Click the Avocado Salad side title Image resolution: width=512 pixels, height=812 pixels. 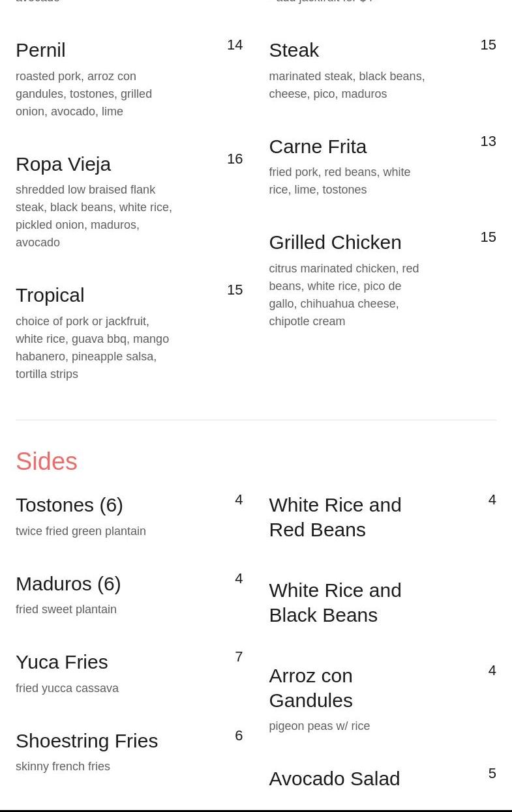click(334, 779)
